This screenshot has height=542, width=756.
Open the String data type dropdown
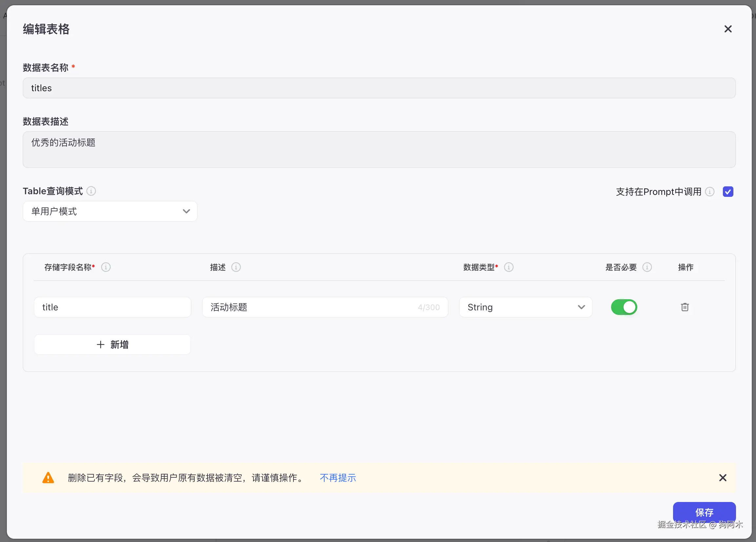[x=525, y=307]
